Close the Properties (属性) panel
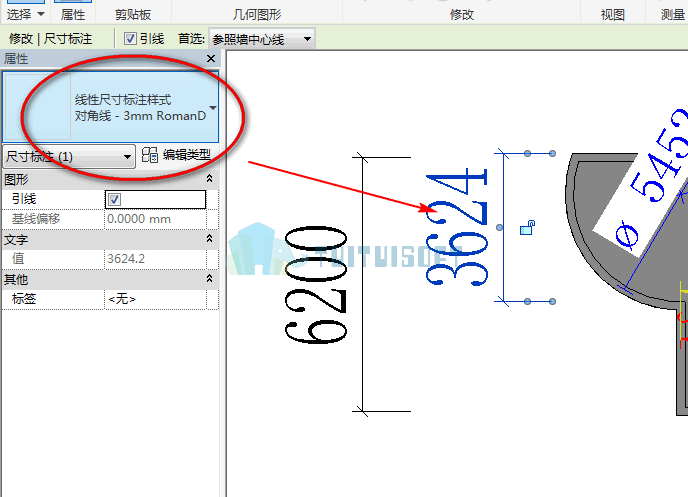The width and height of the screenshot is (688, 497). [211, 58]
